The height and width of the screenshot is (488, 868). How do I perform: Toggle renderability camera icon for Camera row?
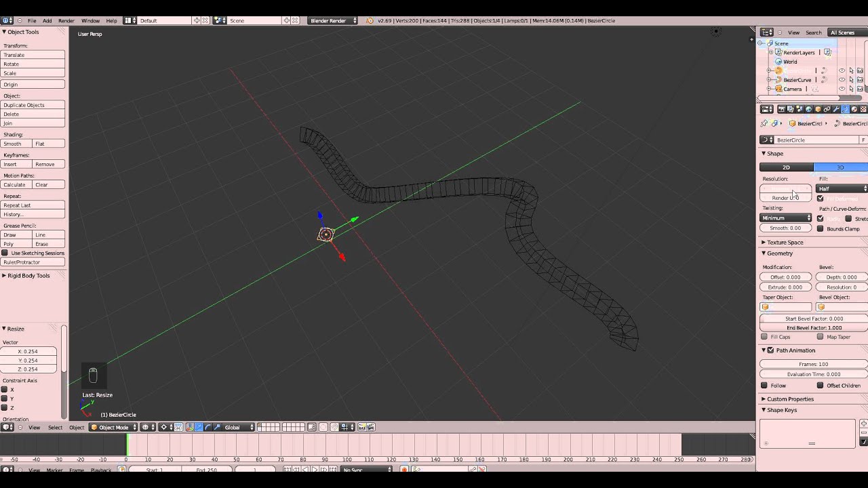(x=861, y=89)
